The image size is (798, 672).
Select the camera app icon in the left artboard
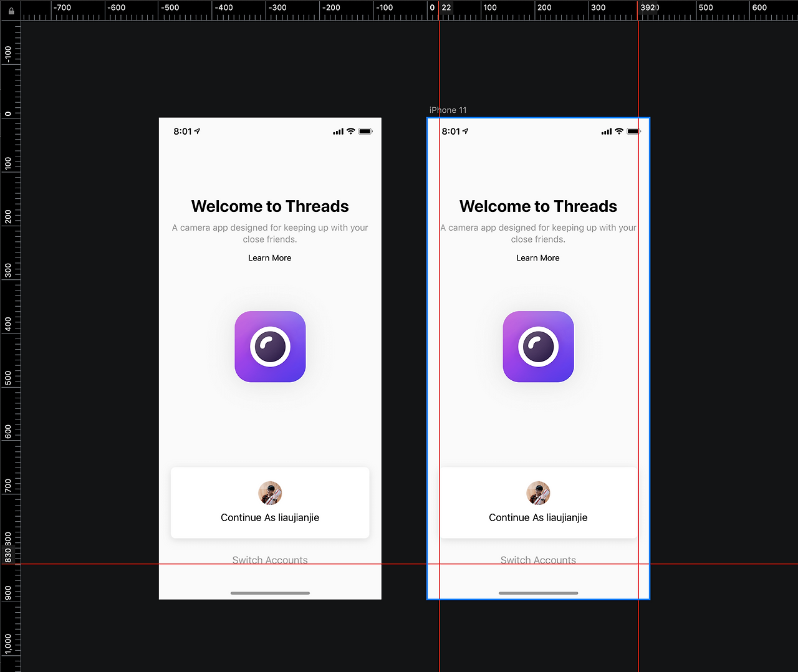(x=270, y=347)
